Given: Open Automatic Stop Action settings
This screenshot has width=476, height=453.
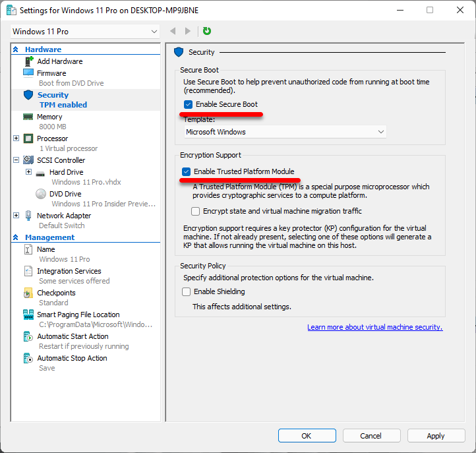Looking at the screenshot, I should 72,358.
